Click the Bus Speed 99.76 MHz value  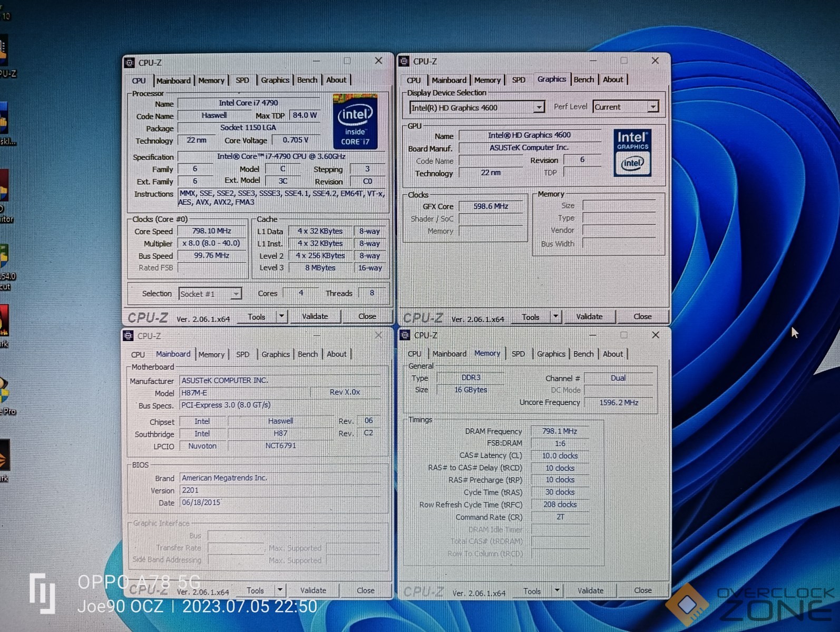tap(212, 255)
